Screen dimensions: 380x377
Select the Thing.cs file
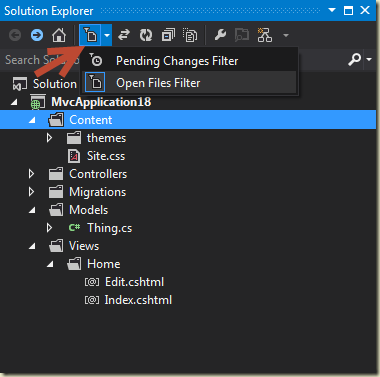click(x=109, y=228)
